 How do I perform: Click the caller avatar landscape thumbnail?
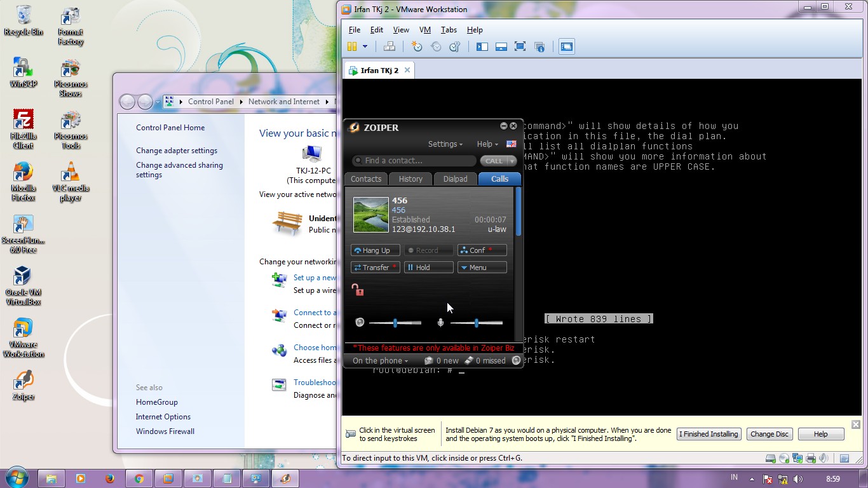tap(371, 215)
